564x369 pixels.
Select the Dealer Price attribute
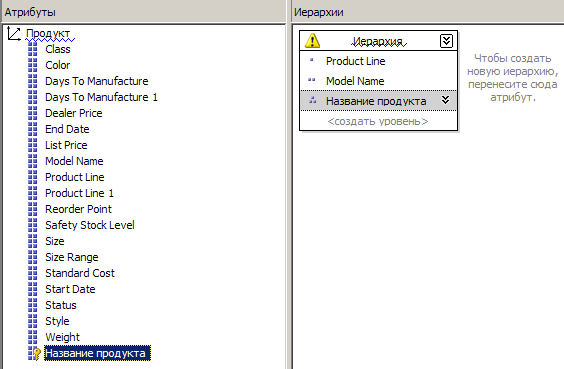click(x=74, y=113)
